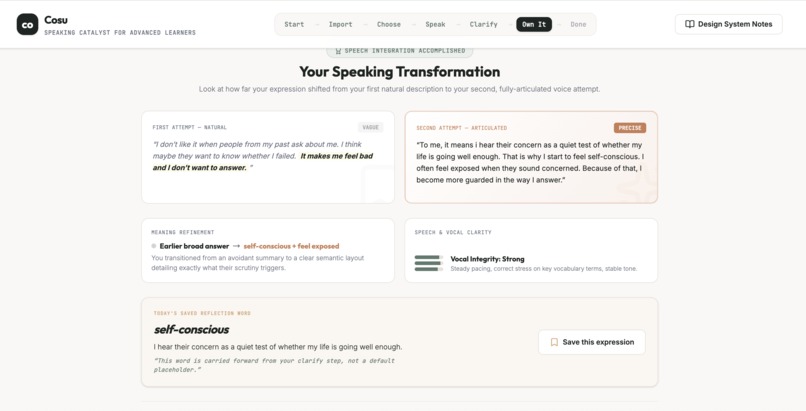
Task: Click the Speaking Catalyst for Advanced Learners tagline
Action: 120,32
